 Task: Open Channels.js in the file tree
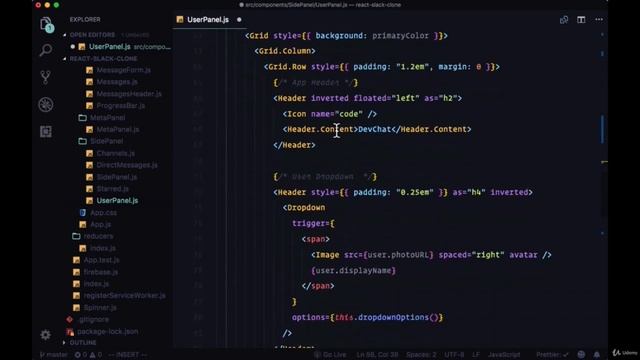coord(116,153)
